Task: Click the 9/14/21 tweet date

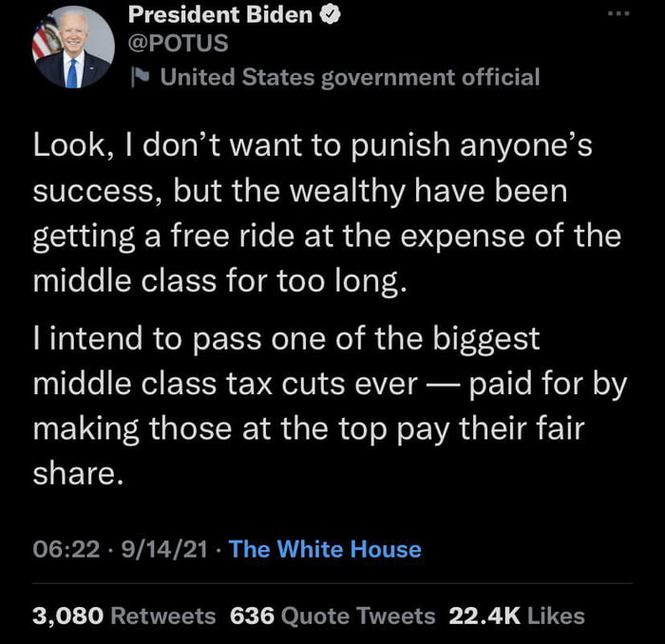Action: point(156,548)
